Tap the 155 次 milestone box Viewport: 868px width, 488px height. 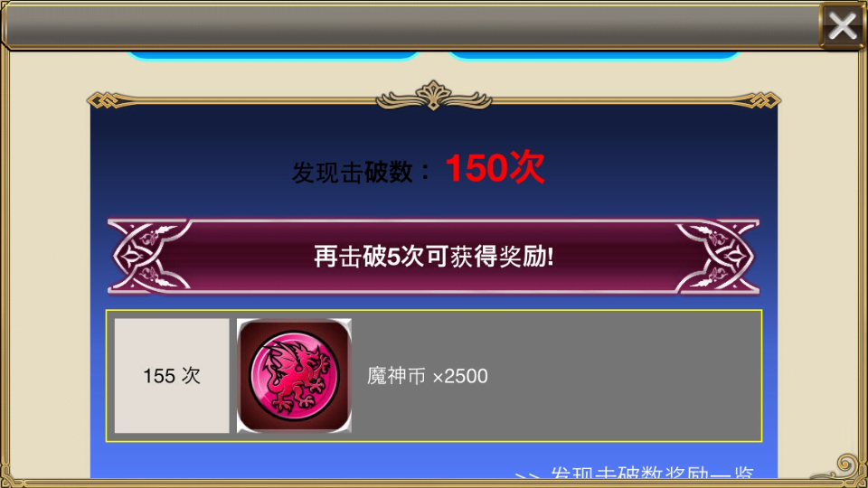tap(172, 376)
